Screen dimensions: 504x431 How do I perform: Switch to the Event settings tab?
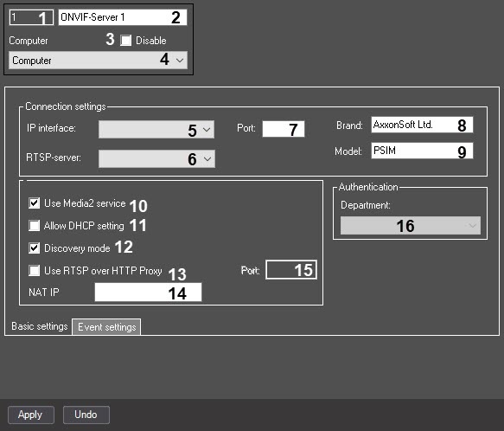[106, 327]
